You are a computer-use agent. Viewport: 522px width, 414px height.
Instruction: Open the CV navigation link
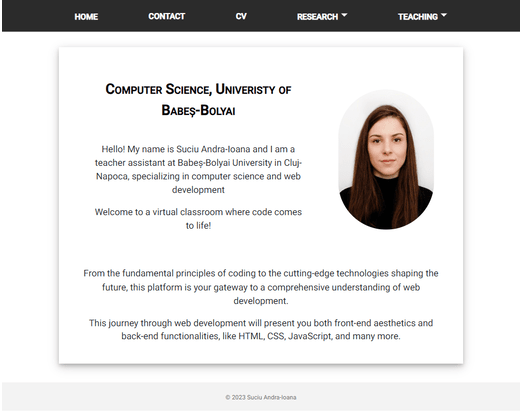[241, 16]
